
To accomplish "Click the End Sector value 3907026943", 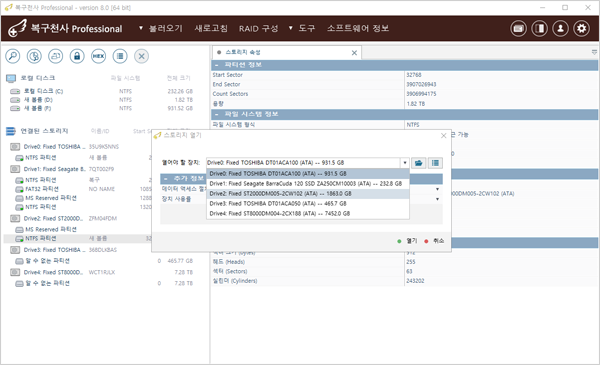I will (x=421, y=85).
